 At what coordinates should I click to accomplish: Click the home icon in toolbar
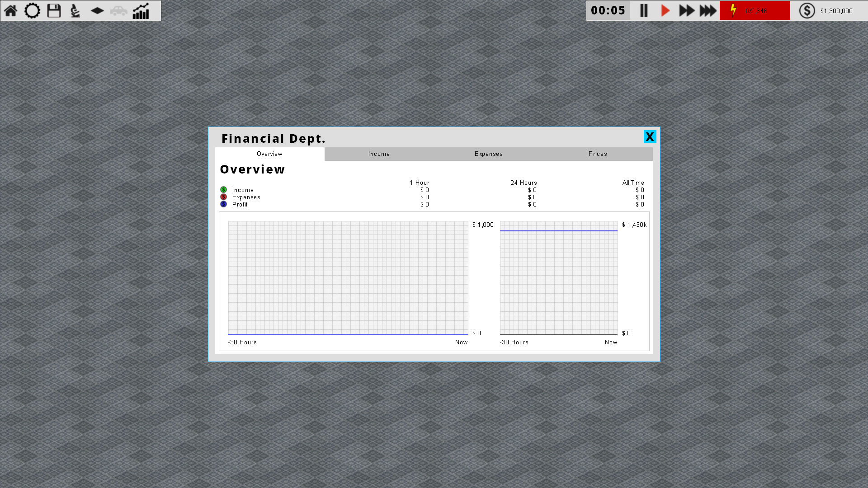[11, 10]
